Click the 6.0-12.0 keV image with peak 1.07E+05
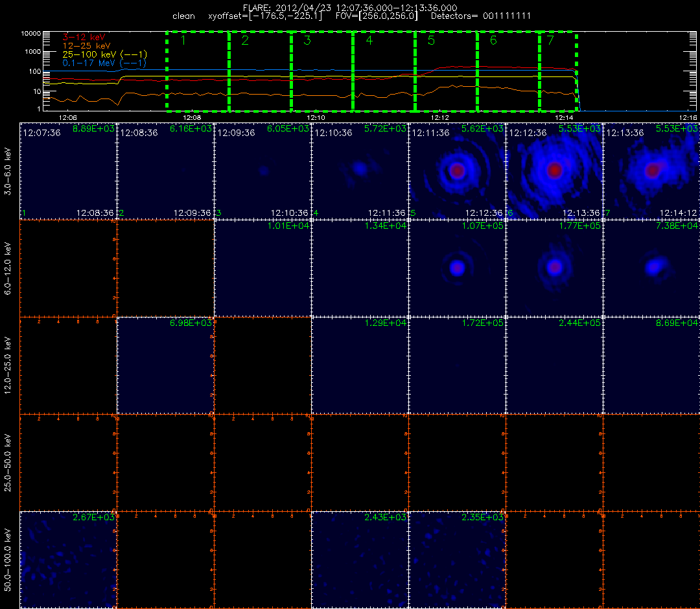 [457, 269]
